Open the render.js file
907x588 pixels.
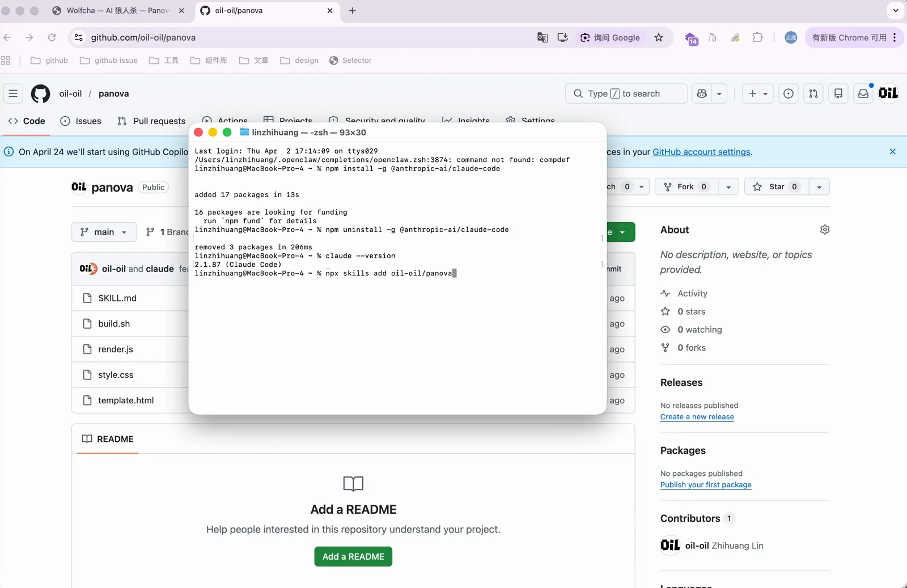115,349
